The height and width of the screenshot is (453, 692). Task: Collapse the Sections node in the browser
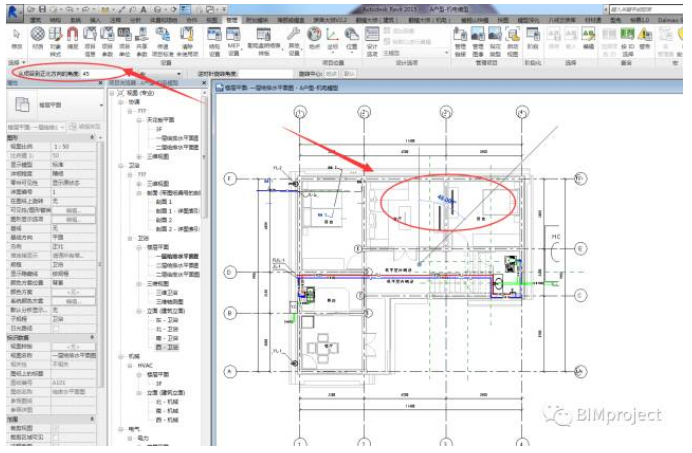point(139,193)
